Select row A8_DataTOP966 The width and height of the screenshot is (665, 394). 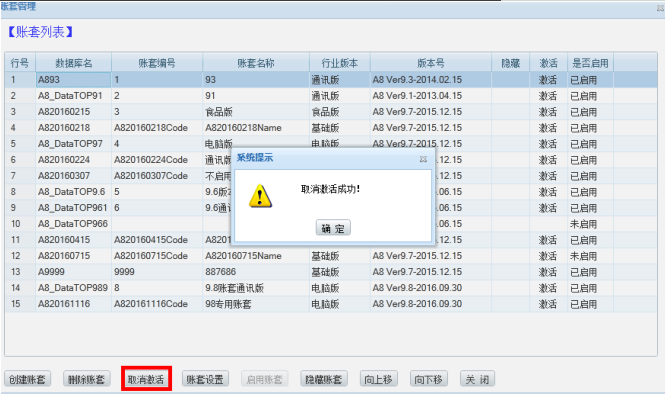(x=331, y=224)
